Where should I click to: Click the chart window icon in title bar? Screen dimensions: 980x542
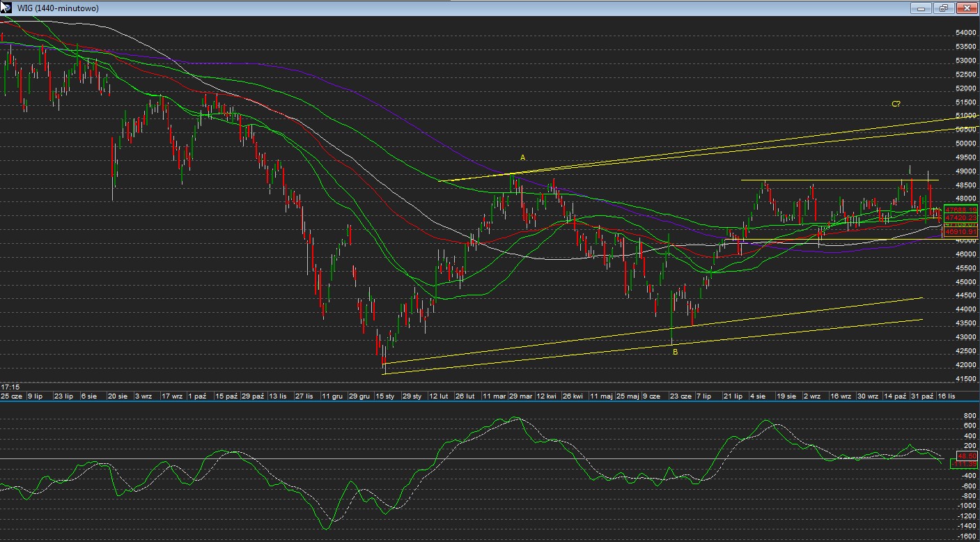(6, 7)
